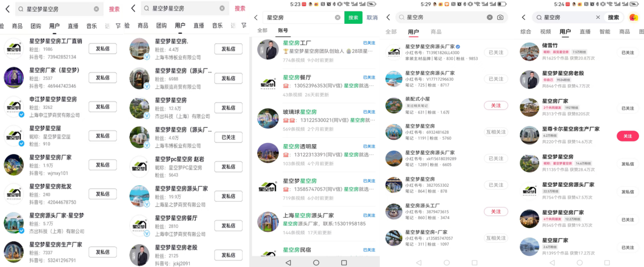Viewport: 644px width, 267px height.
Task: Tap Android back triangle in the 5:29 screen
Action: pyautogui.click(x=419, y=263)
